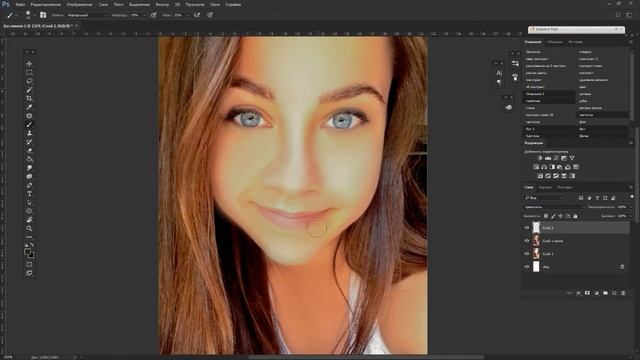Image resolution: width=640 pixels, height=360 pixels.
Task: Switch to the Каналы tab
Action: pos(545,187)
